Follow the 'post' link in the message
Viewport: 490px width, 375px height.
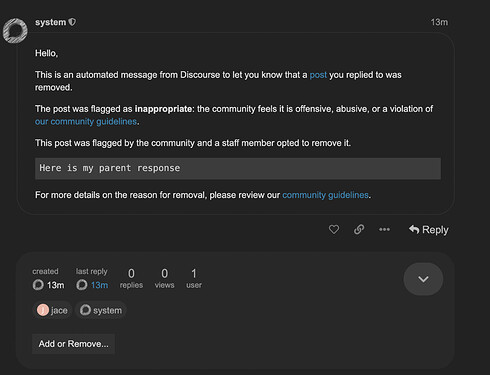(x=318, y=75)
